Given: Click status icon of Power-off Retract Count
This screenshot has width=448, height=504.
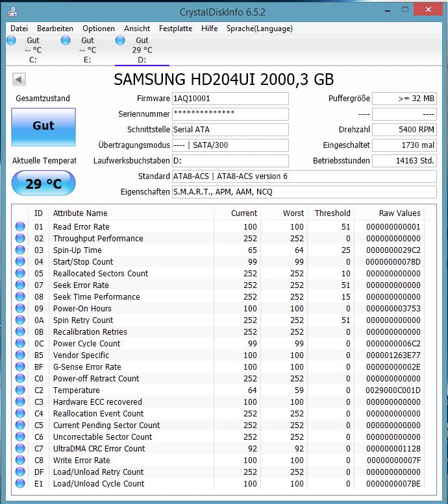Looking at the screenshot, I should (20, 378).
